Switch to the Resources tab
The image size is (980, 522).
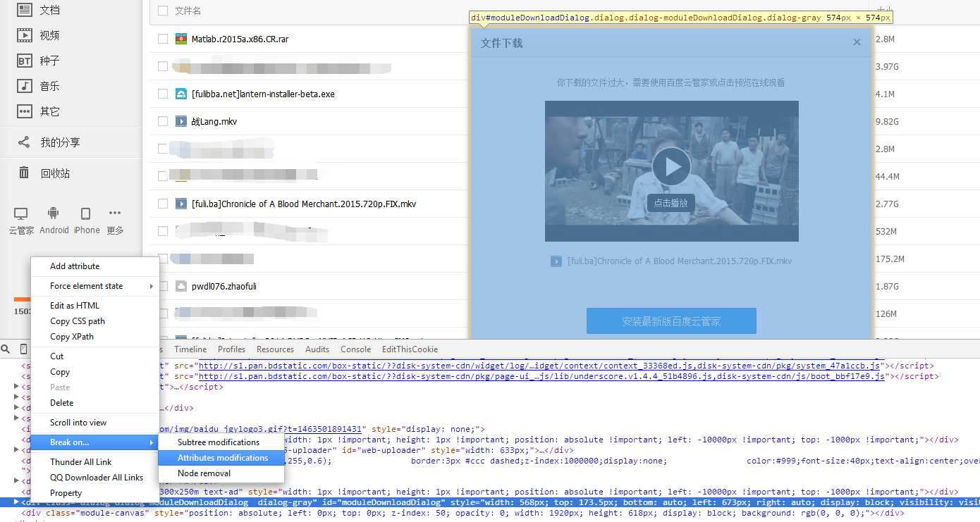coord(275,349)
